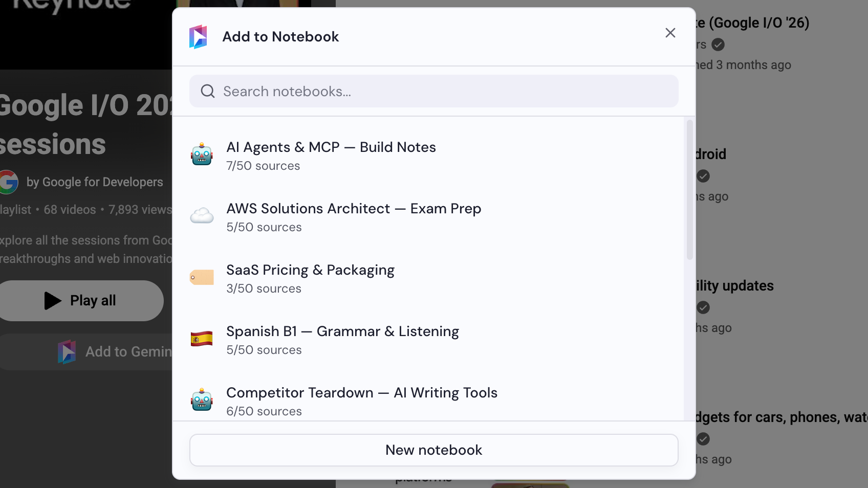Click the play triangle icon in Play all
Screen dimensions: 868x488
53,301
